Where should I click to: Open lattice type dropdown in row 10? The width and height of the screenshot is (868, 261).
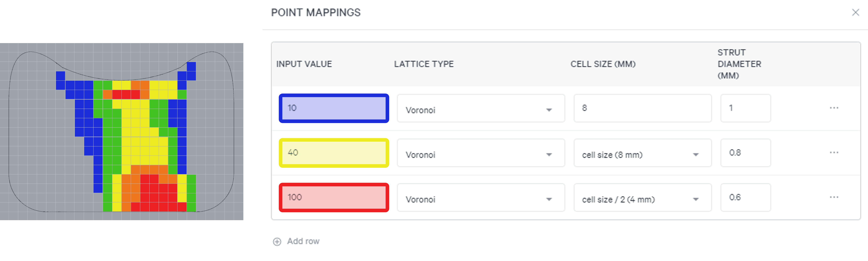pos(481,108)
